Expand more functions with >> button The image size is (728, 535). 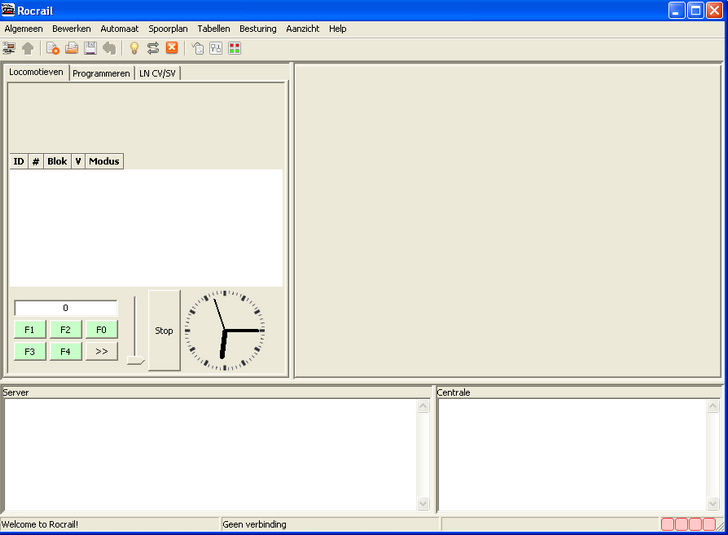101,352
